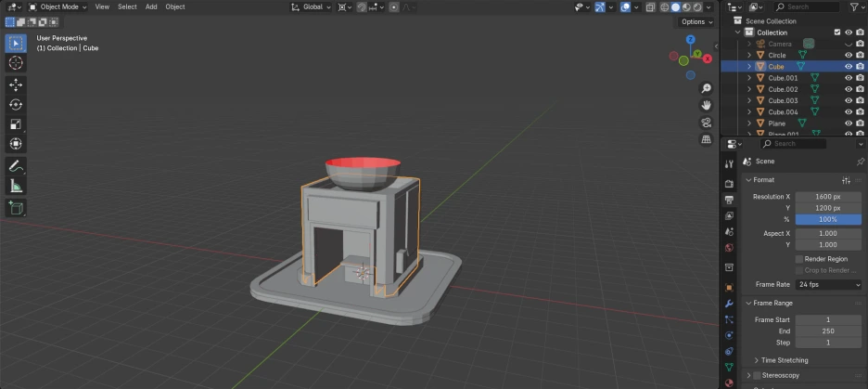Open the Scene properties tab
This screenshot has height=389, width=868.
729,231
